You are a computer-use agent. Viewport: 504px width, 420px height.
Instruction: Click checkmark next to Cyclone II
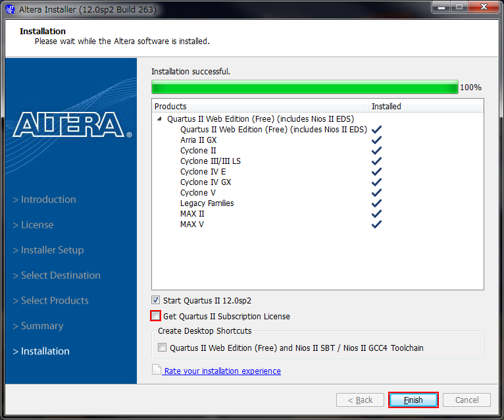coord(376,151)
